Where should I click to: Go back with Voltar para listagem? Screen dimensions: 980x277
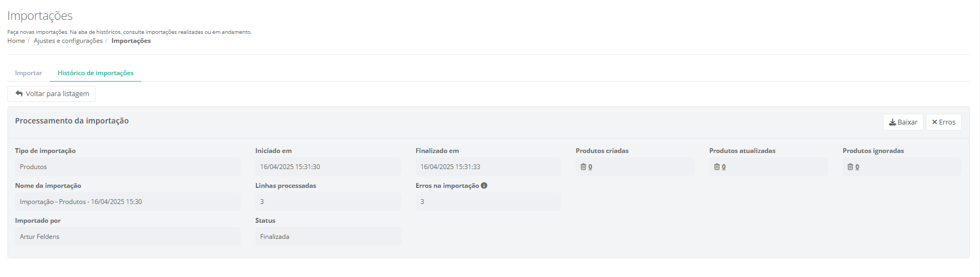click(52, 94)
